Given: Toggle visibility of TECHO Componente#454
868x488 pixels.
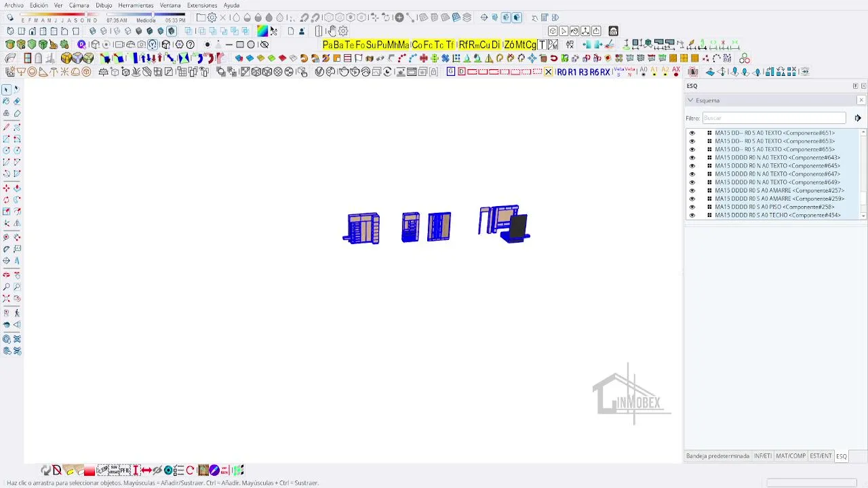Looking at the screenshot, I should click(692, 216).
